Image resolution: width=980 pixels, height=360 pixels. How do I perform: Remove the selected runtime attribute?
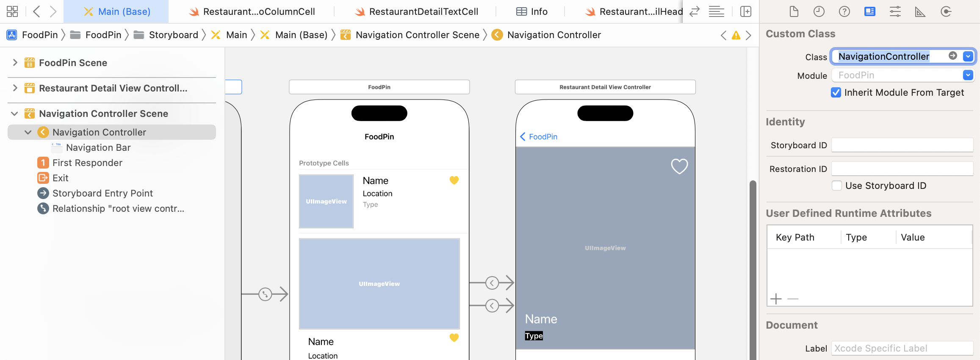click(x=793, y=299)
